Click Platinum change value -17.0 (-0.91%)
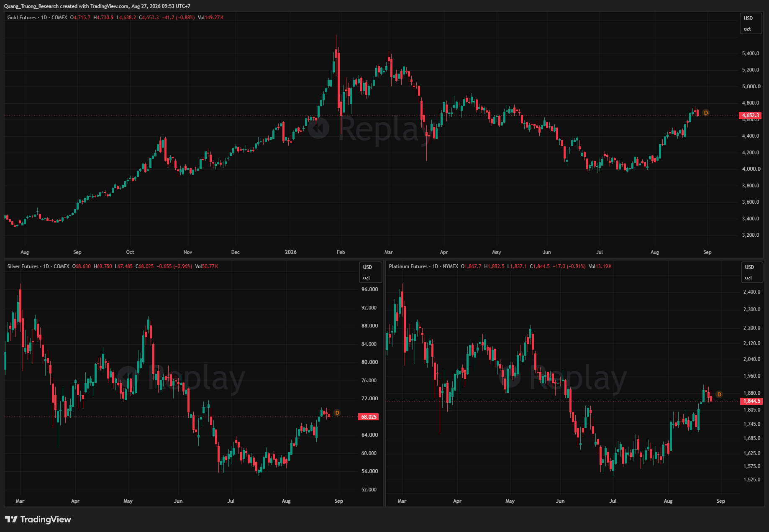Image resolution: width=769 pixels, height=532 pixels. [569, 266]
